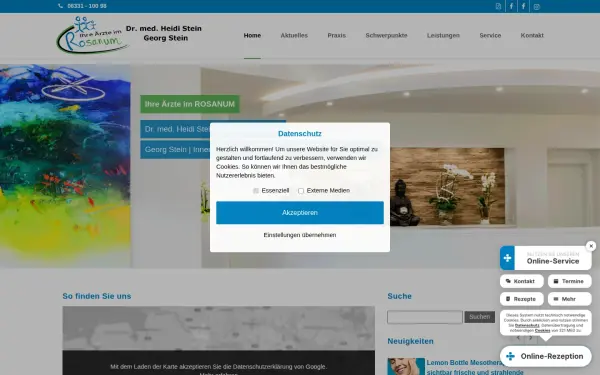Toggle the Essenziell checkbox
600x375 pixels.
point(256,191)
